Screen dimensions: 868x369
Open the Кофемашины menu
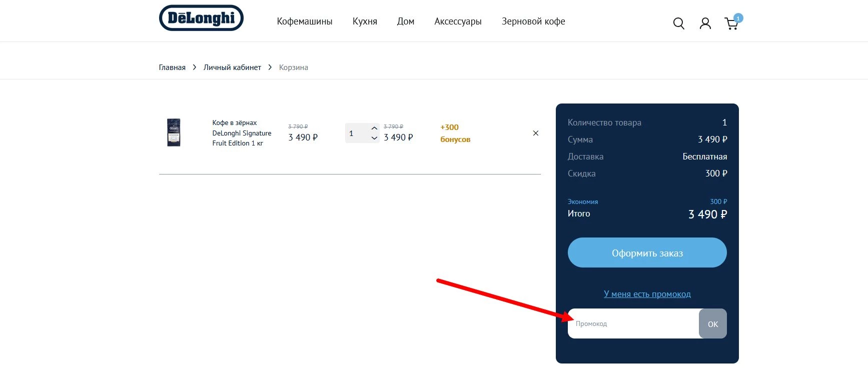coord(304,21)
